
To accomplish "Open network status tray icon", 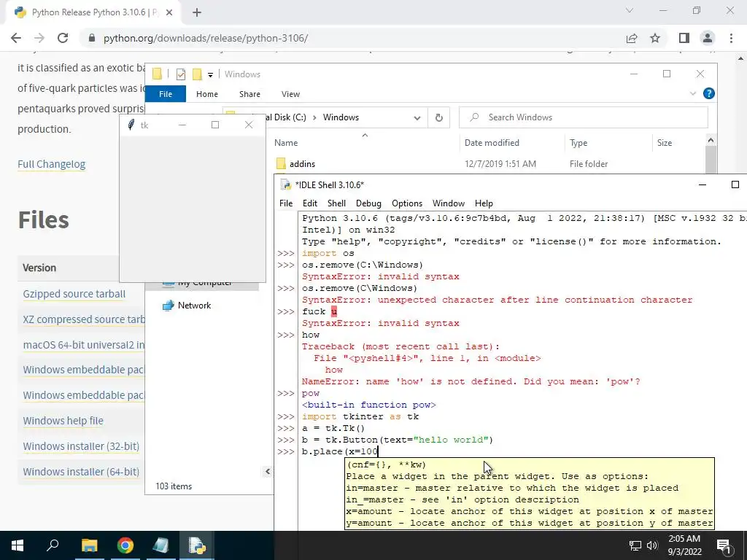I will (x=635, y=545).
